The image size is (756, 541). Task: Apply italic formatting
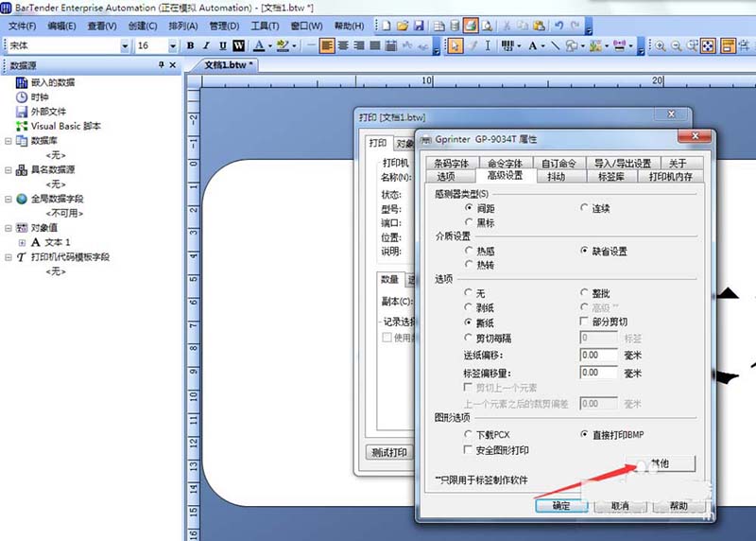coord(206,45)
